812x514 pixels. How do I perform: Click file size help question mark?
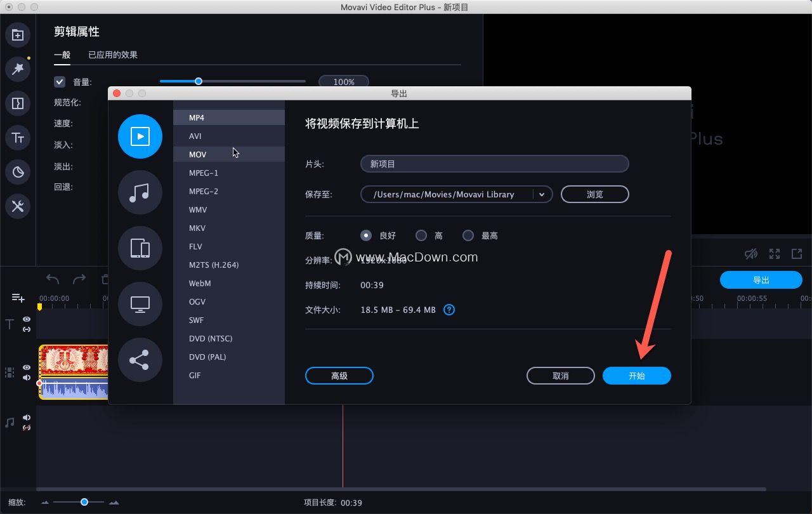point(449,310)
